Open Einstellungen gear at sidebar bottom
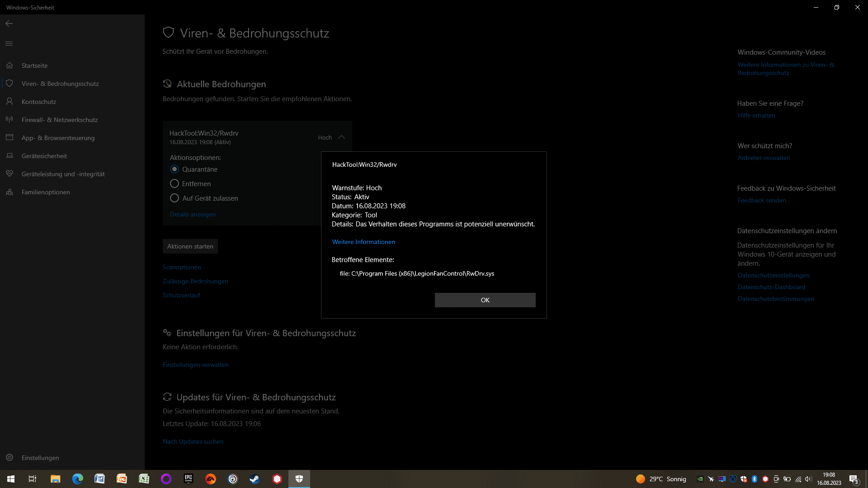This screenshot has height=488, width=868. click(9, 458)
